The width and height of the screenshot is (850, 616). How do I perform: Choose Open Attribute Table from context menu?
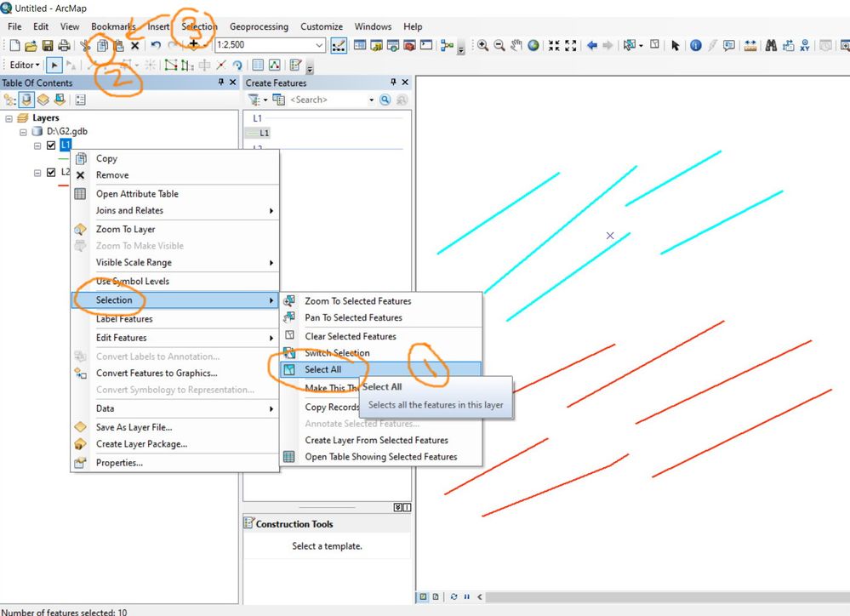(x=175, y=194)
